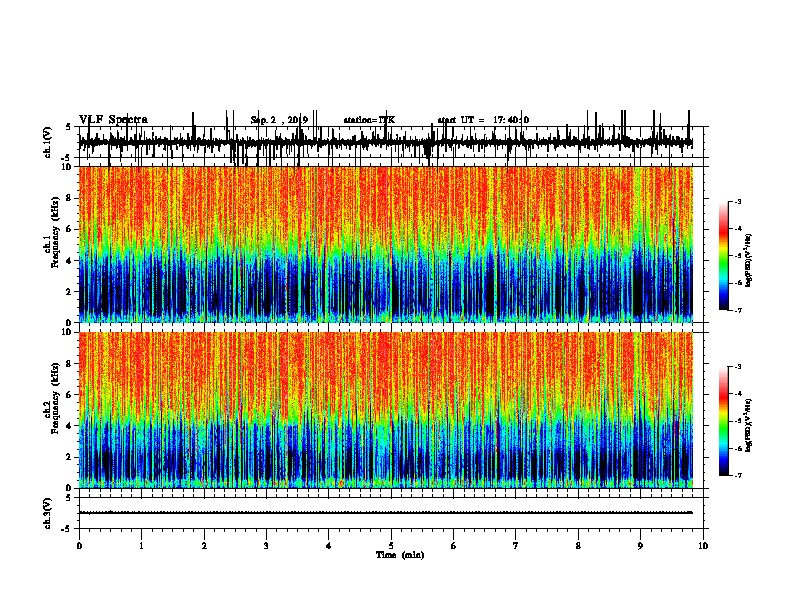
Task: Click the date text "Sep. 2 , 2019"
Action: pos(279,120)
